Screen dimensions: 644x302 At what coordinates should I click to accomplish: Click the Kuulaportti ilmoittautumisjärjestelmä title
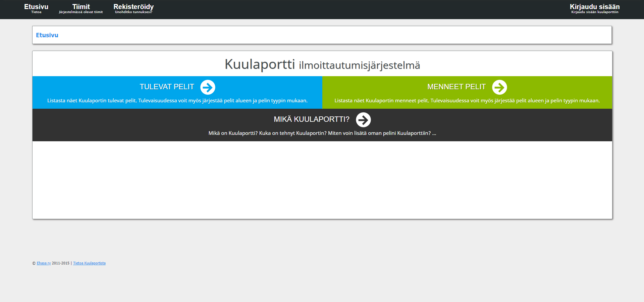[x=322, y=64]
